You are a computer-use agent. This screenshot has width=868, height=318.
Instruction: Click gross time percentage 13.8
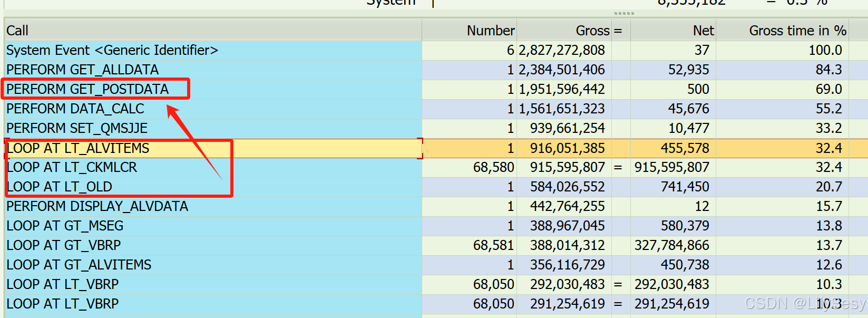pos(829,226)
